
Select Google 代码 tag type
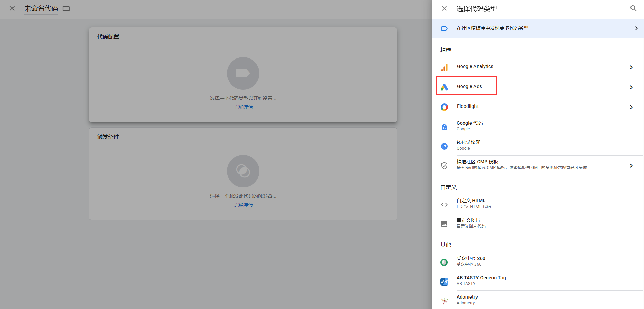[x=538, y=126]
